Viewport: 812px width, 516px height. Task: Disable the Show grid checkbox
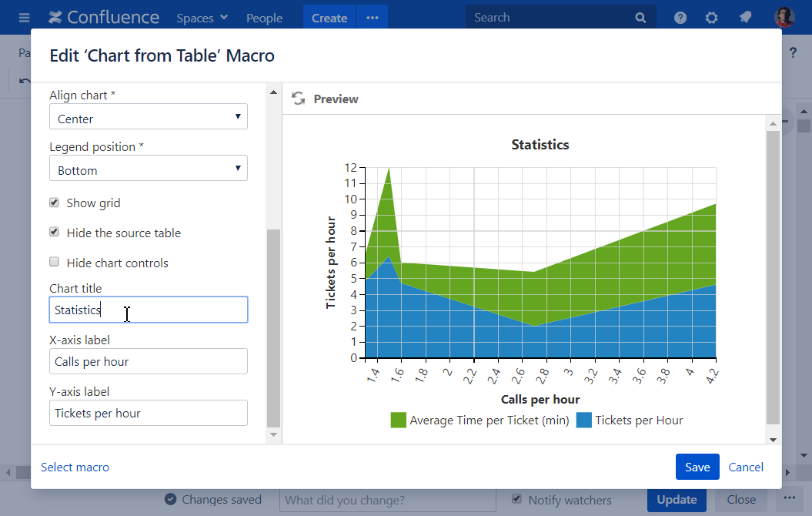point(55,203)
